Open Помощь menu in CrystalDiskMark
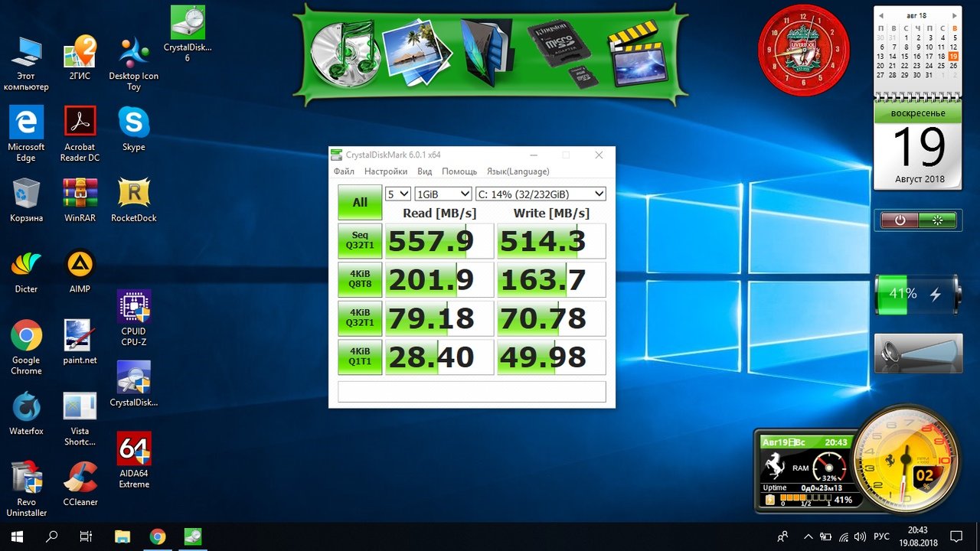The image size is (980, 551). coord(459,171)
